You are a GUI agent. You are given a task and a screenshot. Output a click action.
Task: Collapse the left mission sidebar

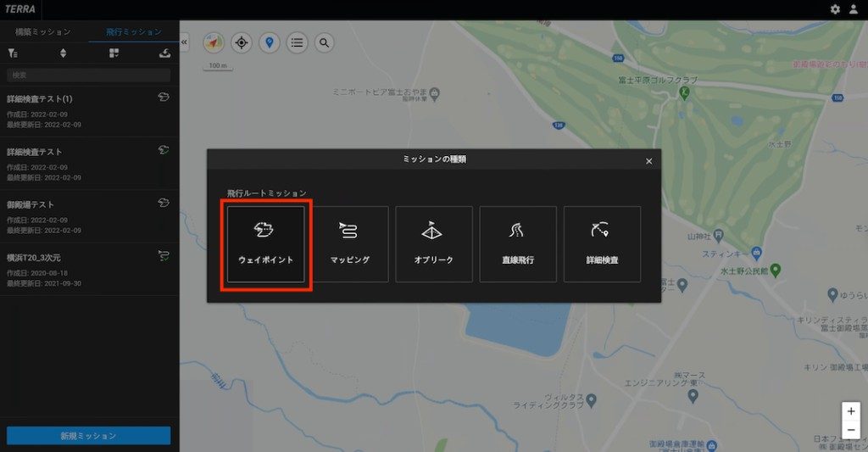coord(185,40)
